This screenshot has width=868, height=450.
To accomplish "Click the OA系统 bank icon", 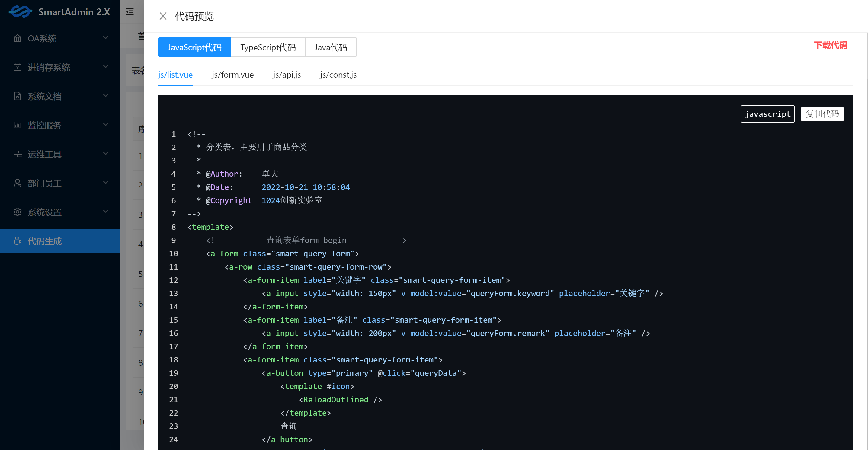I will (x=17, y=38).
